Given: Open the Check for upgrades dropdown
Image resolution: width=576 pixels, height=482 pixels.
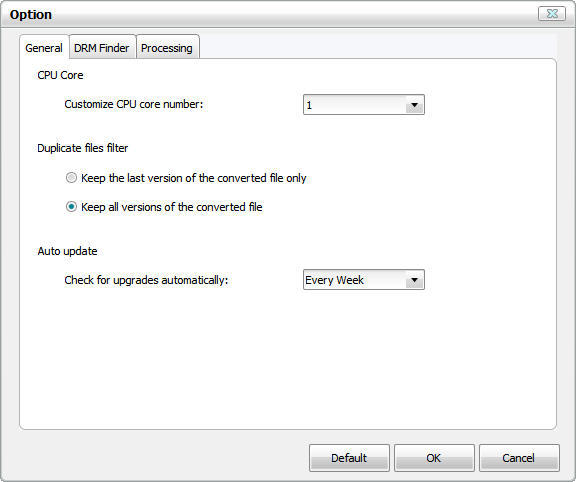Looking at the screenshot, I should pos(364,280).
